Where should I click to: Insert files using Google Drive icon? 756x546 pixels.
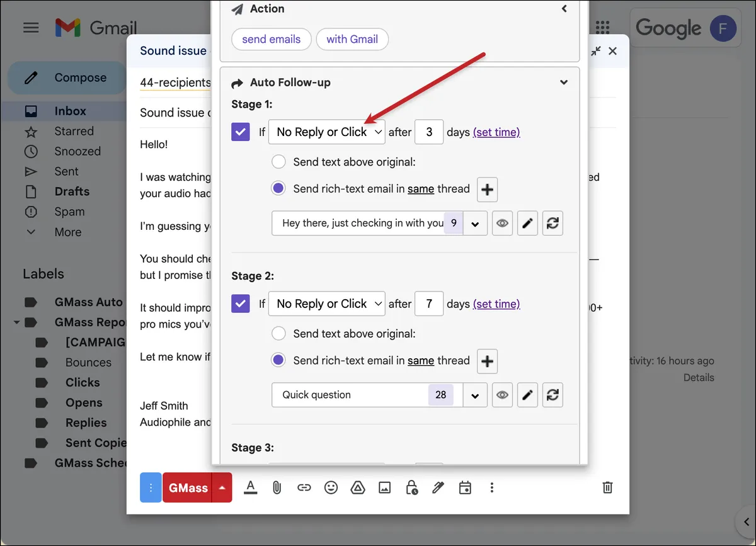click(357, 487)
